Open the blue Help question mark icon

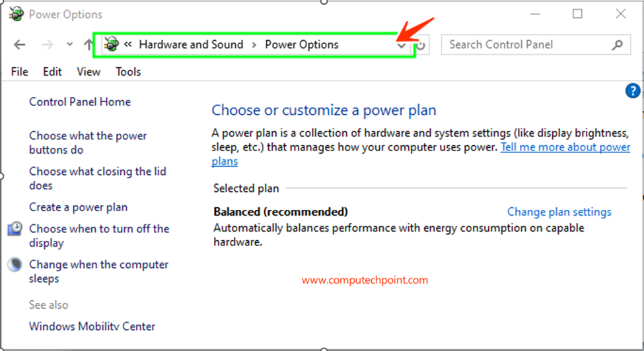pos(633,90)
